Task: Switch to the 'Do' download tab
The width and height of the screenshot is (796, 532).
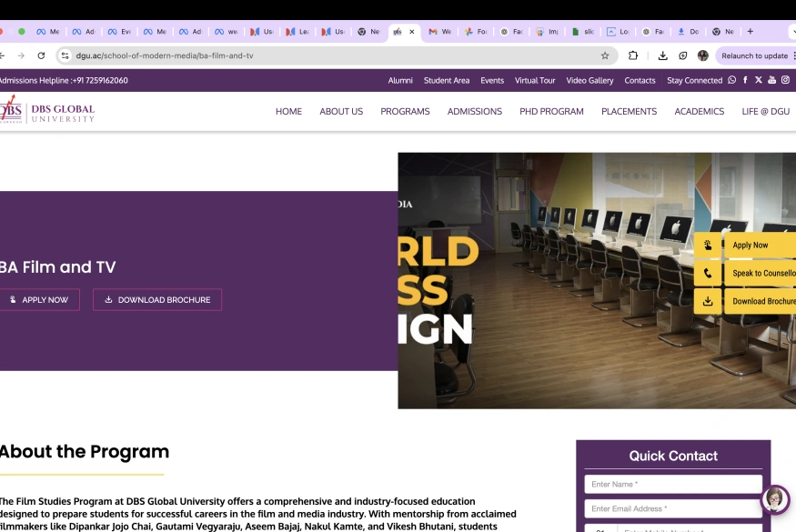Action: (689, 32)
